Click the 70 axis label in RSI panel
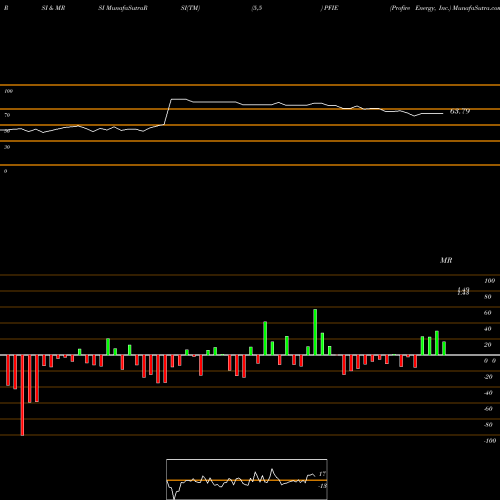 click(7, 115)
